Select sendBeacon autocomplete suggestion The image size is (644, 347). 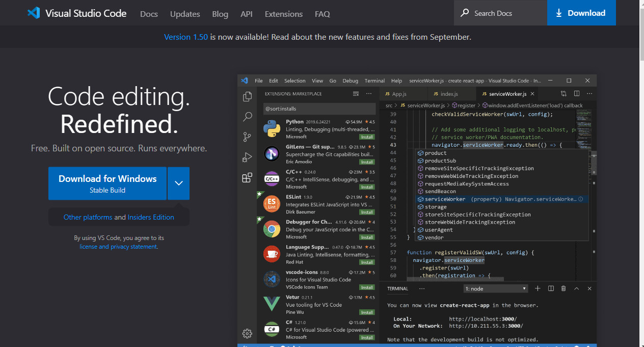(502, 192)
